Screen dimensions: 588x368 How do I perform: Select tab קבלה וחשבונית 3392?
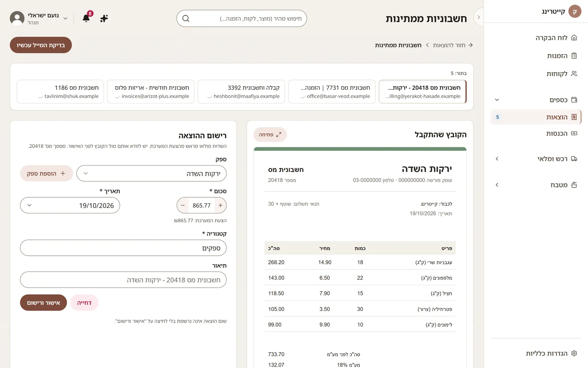click(x=241, y=92)
